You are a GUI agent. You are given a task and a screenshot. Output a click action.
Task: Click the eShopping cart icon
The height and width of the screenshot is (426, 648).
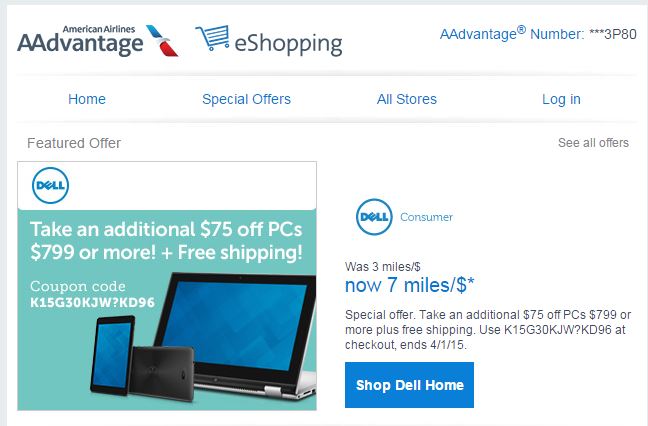pyautogui.click(x=212, y=38)
